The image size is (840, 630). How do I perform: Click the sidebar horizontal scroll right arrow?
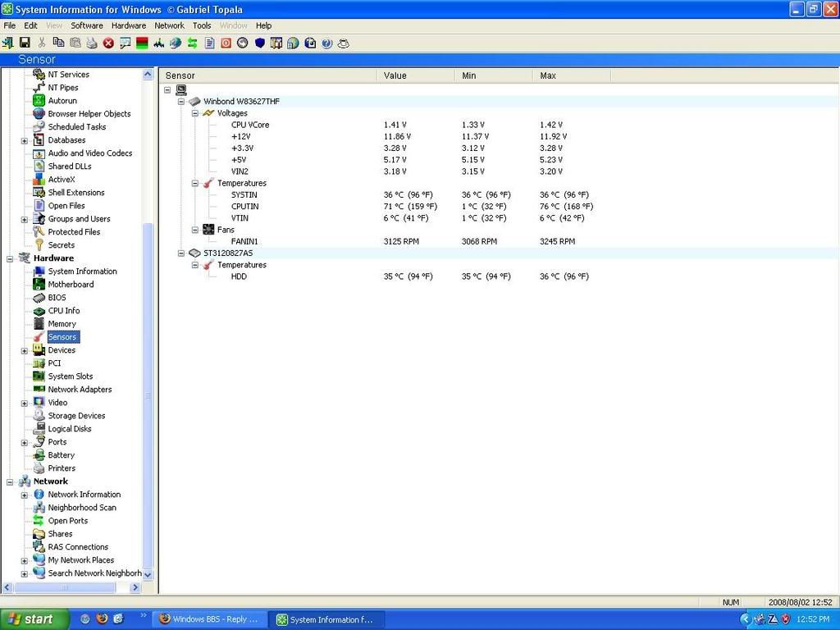(135, 587)
